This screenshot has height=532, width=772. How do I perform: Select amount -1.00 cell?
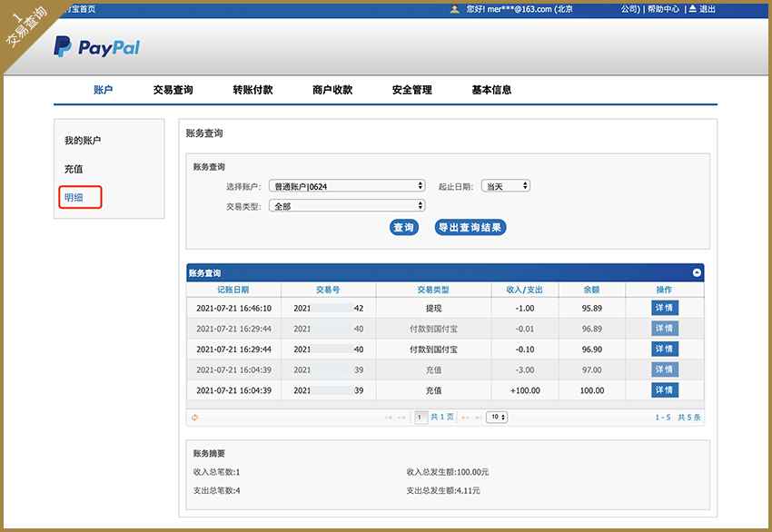(525, 308)
